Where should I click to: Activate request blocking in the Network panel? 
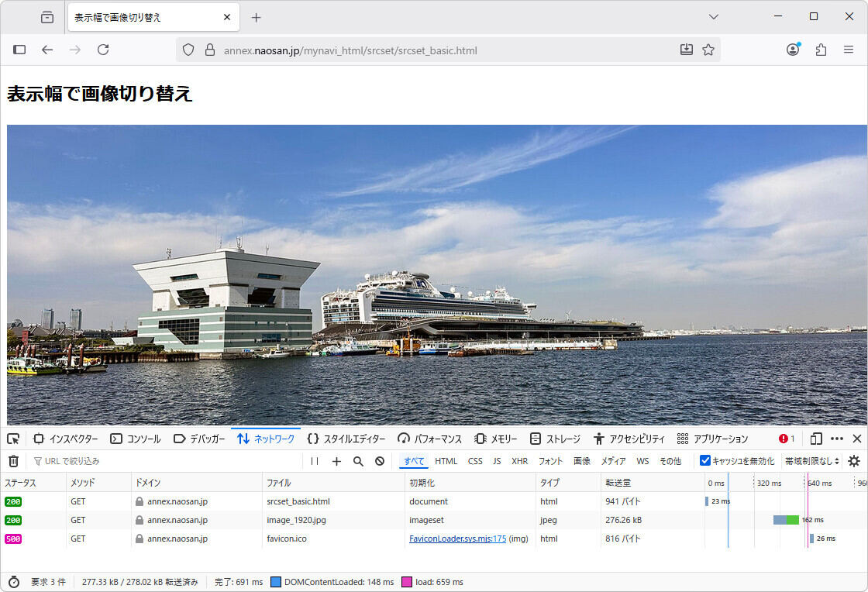[x=379, y=460]
